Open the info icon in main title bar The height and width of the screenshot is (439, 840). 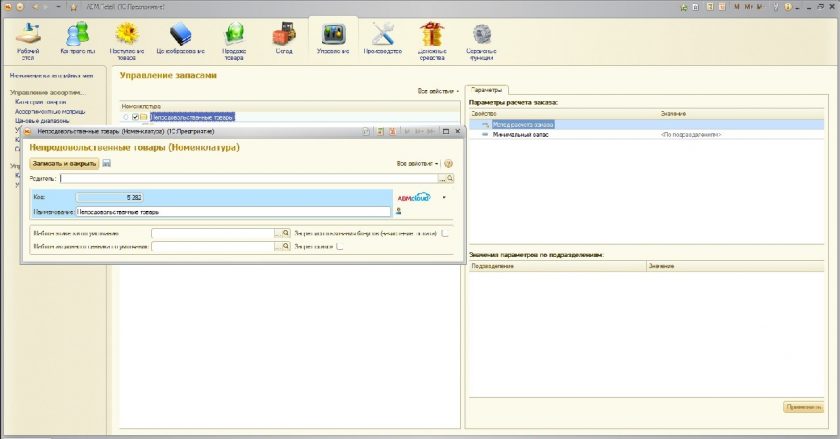point(789,7)
